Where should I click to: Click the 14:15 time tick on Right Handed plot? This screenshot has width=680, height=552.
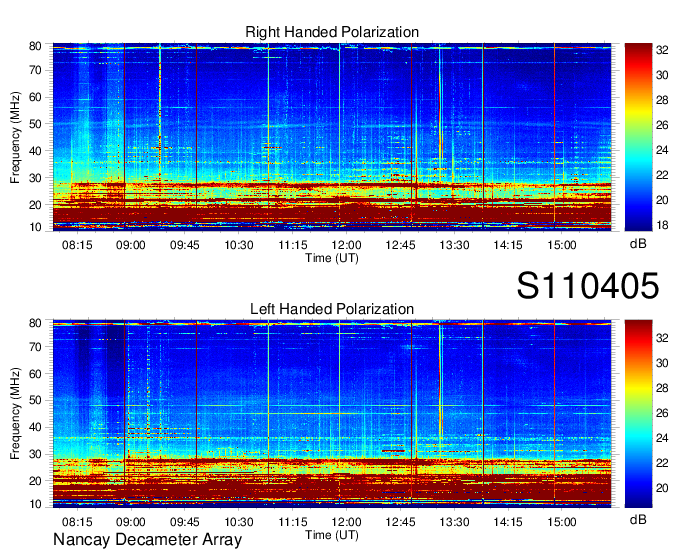point(508,245)
